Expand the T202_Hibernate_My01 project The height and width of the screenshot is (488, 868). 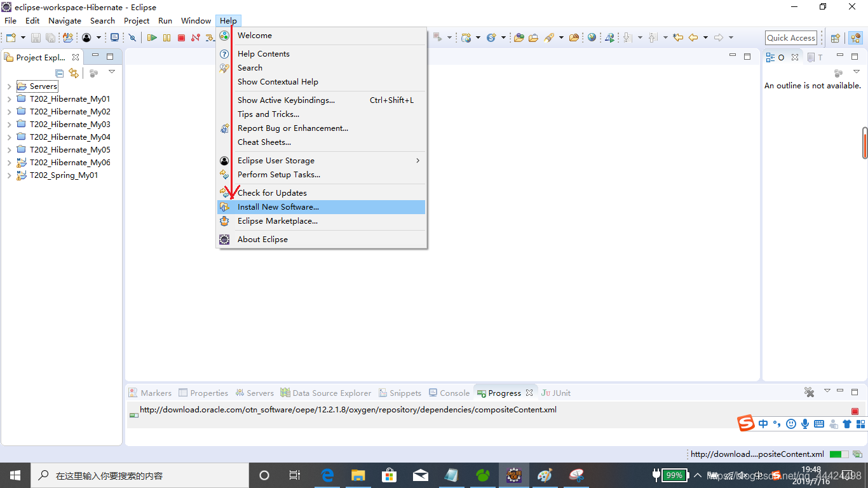click(9, 99)
